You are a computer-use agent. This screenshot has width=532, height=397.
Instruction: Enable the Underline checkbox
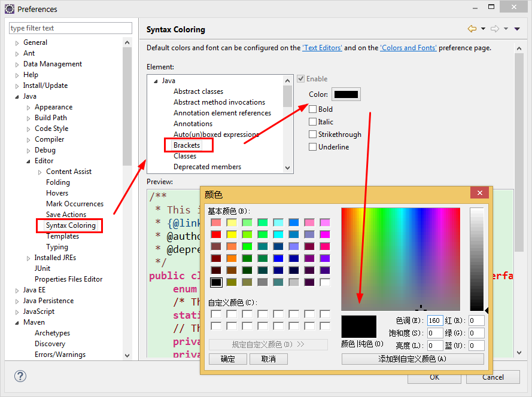point(312,147)
